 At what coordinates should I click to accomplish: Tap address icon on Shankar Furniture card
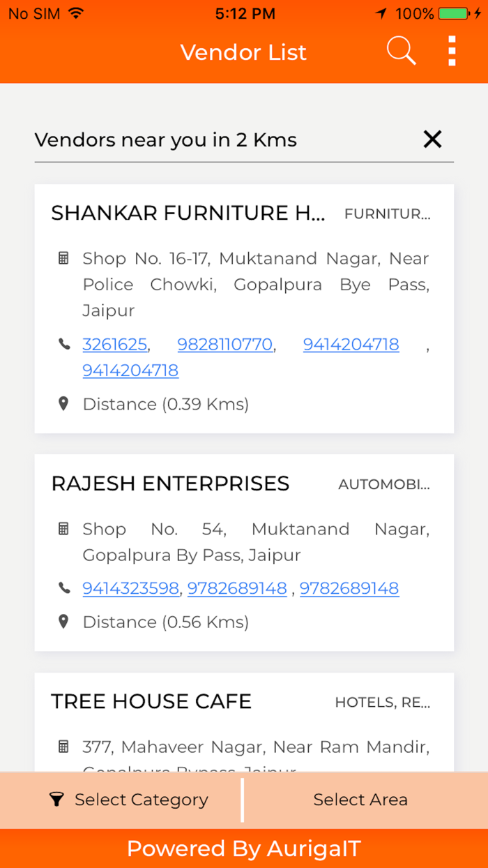pos(63,259)
